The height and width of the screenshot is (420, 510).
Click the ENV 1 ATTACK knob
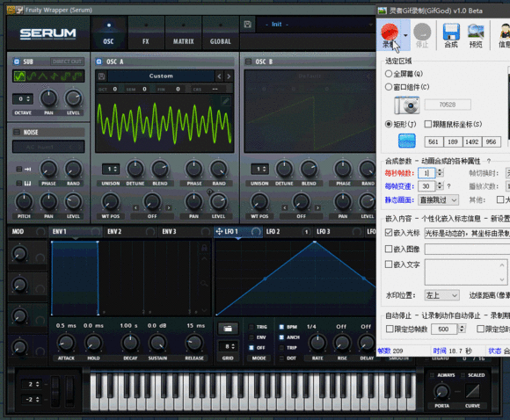66,343
